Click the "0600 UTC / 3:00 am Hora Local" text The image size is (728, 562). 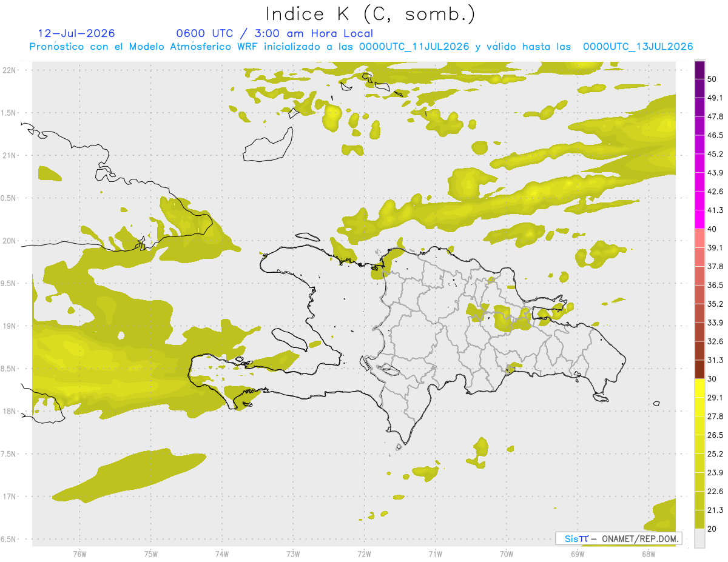pos(274,33)
